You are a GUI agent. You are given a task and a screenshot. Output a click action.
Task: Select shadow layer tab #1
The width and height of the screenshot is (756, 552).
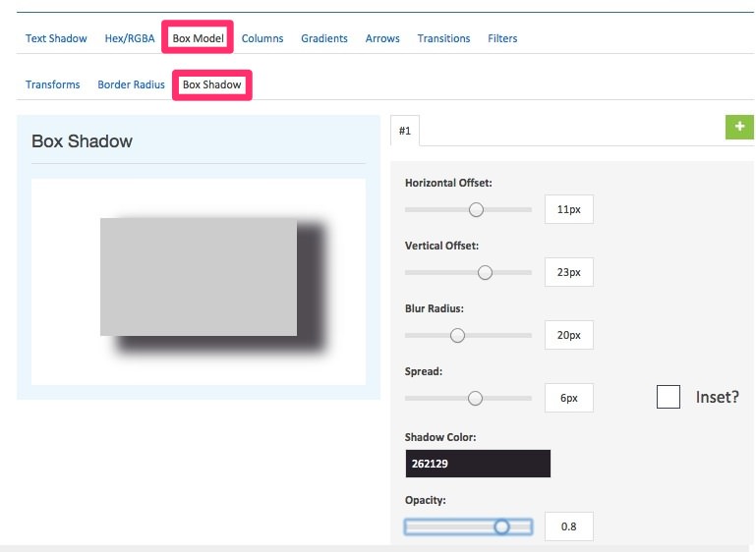(x=405, y=131)
